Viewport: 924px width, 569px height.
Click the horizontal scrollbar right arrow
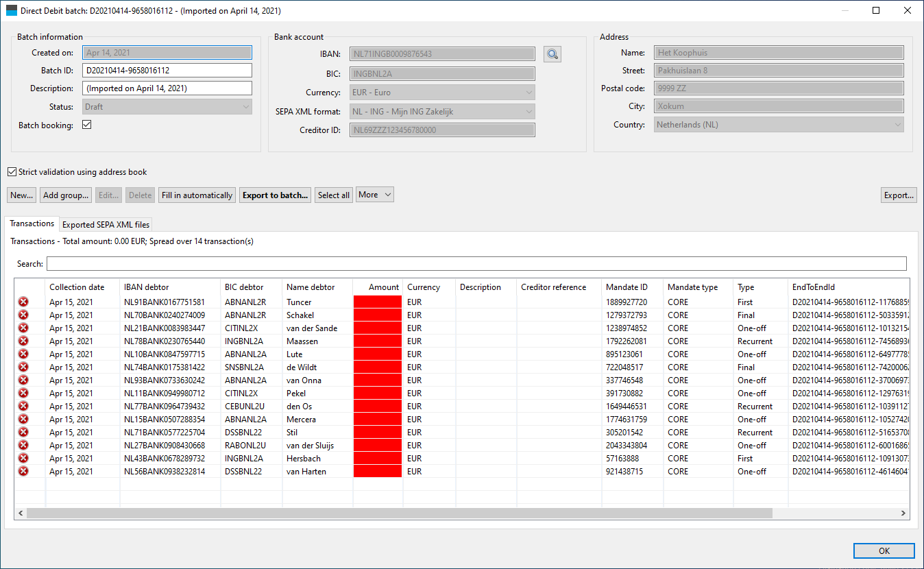tap(903, 513)
